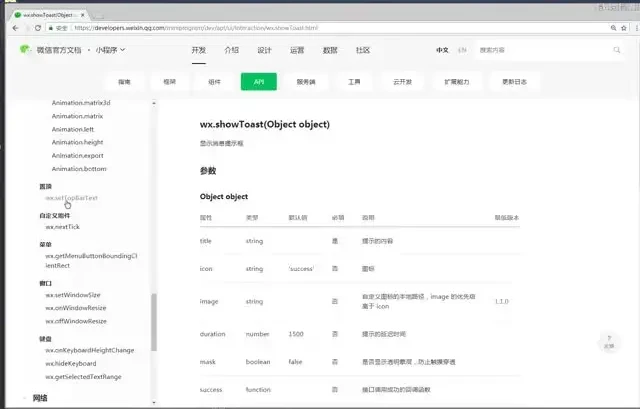640x409 pixels.
Task: Click the 'image' property cell
Action: [x=209, y=301]
